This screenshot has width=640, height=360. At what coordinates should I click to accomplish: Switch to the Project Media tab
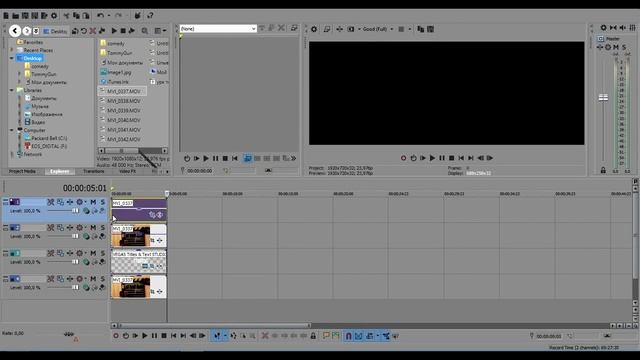tap(22, 171)
